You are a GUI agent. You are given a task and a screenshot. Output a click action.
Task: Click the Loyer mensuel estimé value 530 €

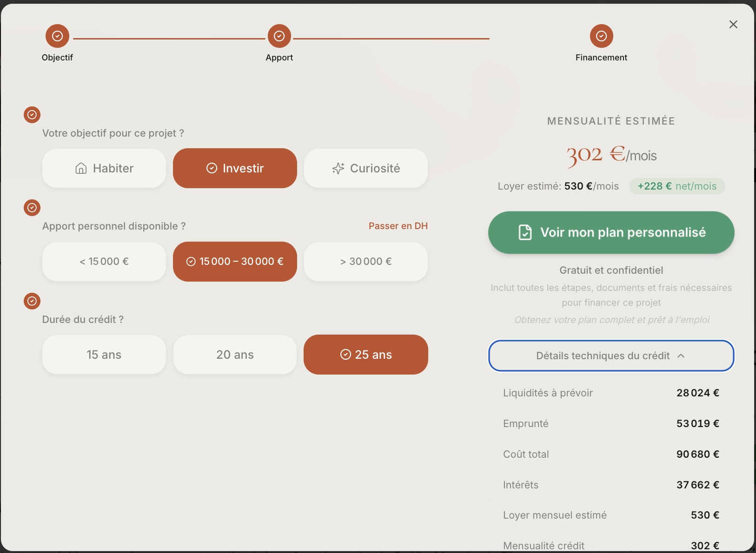705,515
